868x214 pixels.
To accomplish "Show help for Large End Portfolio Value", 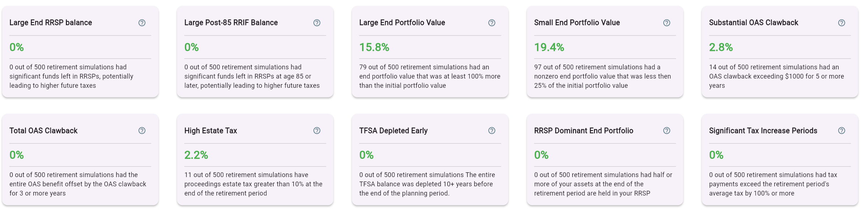I will [492, 23].
